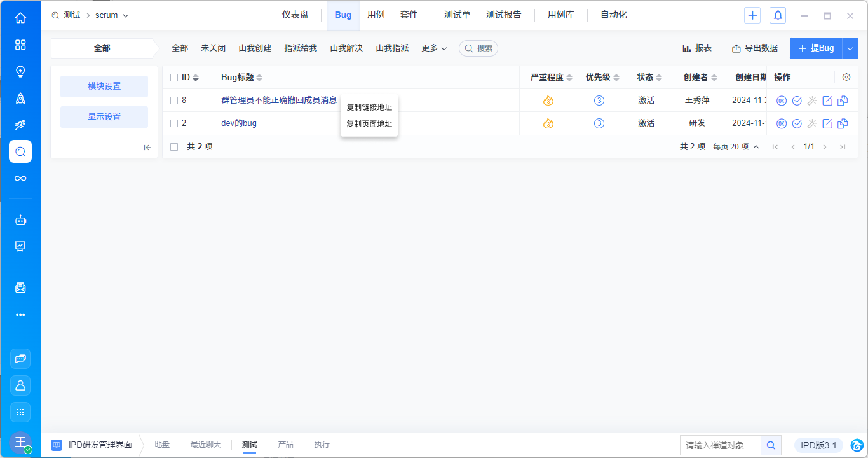Open home icon in left sidebar
868x458 pixels.
coord(20,18)
